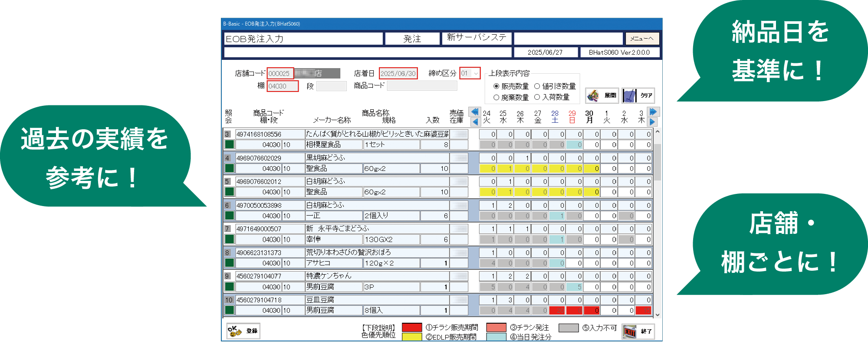Go to next day with single right arrow
This screenshot has width=868, height=344.
point(652,122)
